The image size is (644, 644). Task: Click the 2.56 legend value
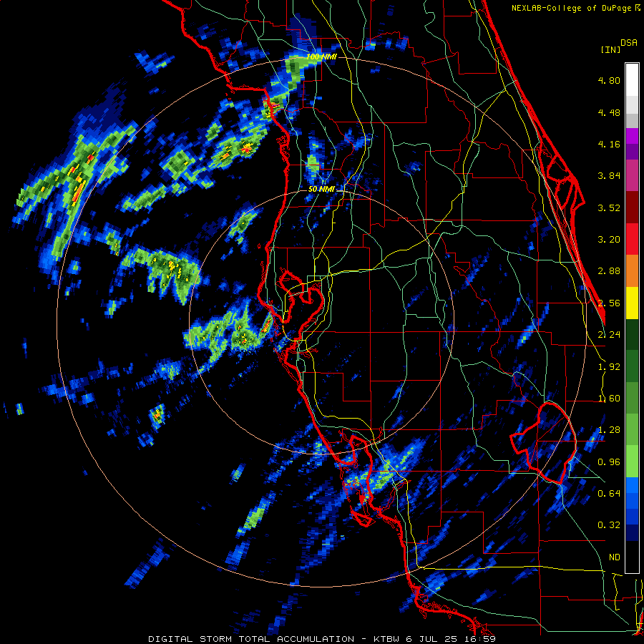tap(609, 303)
